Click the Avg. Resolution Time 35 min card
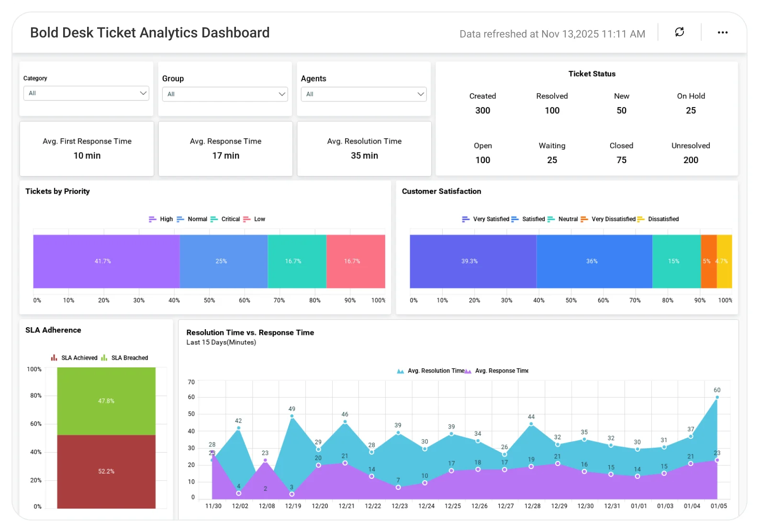Image resolution: width=759 pixels, height=532 pixels. (364, 148)
